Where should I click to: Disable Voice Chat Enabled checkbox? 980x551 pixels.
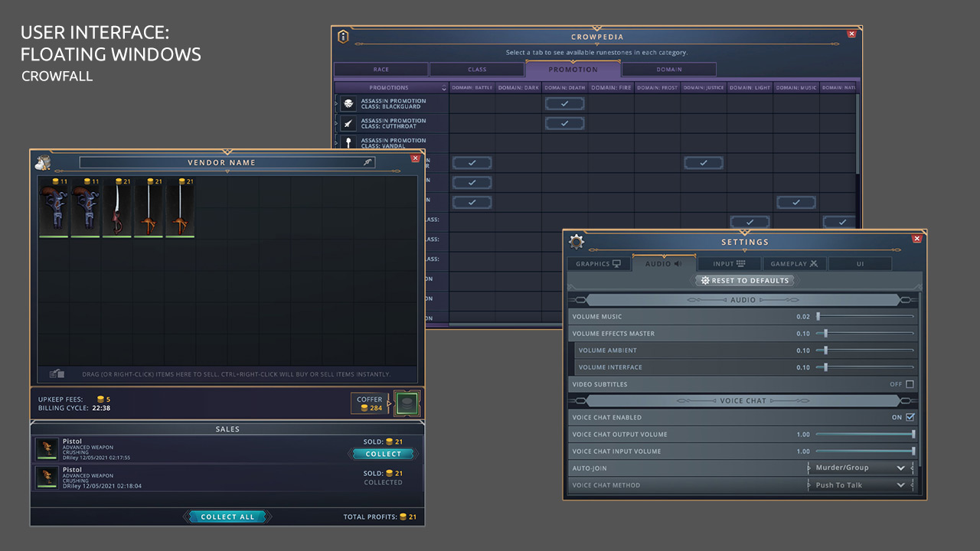click(x=910, y=418)
